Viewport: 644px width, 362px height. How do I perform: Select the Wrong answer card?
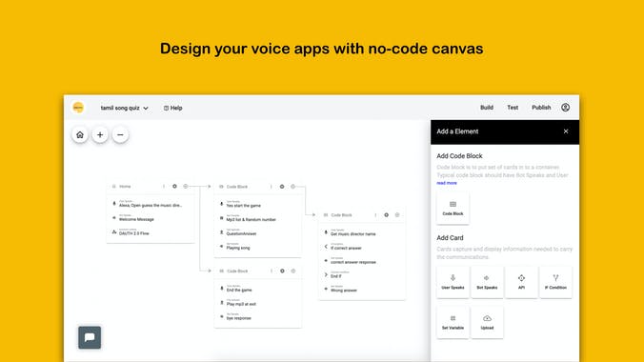[362, 289]
